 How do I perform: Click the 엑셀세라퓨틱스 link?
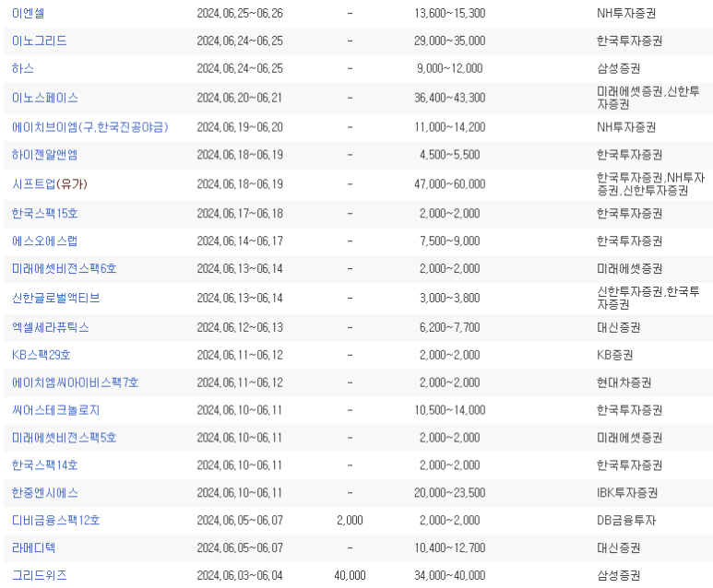51,327
